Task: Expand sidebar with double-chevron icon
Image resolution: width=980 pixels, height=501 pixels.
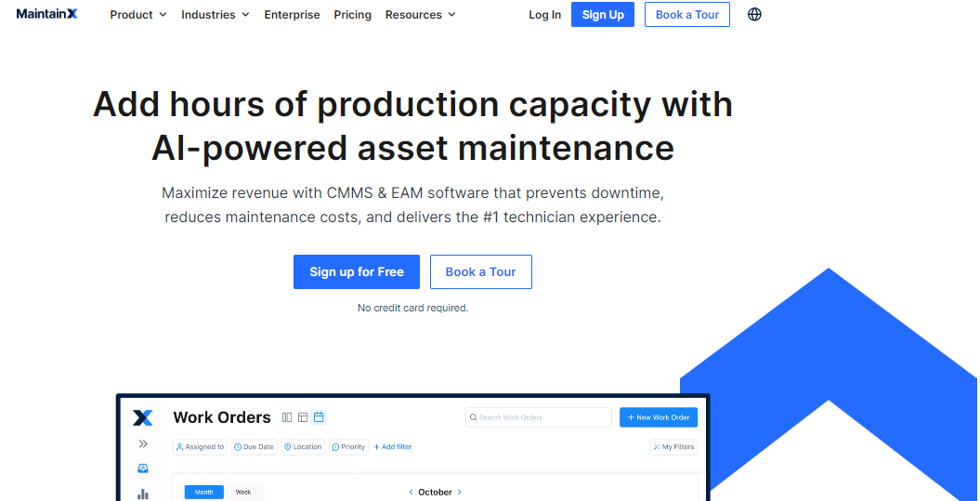Action: 143,444
